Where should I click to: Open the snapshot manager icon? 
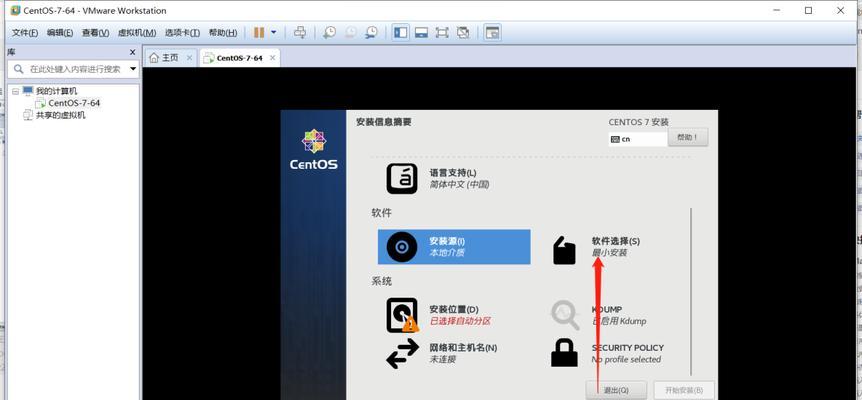pyautogui.click(x=372, y=33)
